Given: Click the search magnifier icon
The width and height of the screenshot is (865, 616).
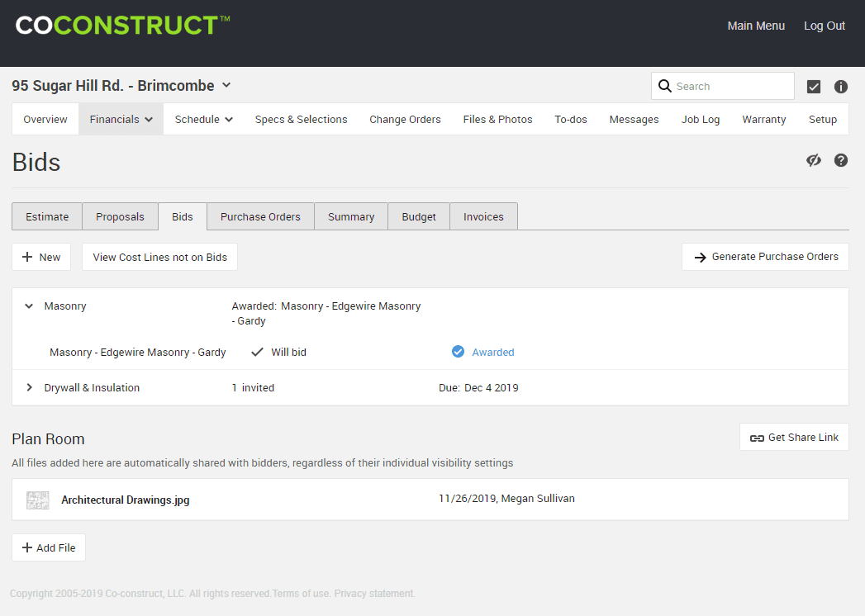Looking at the screenshot, I should point(665,86).
